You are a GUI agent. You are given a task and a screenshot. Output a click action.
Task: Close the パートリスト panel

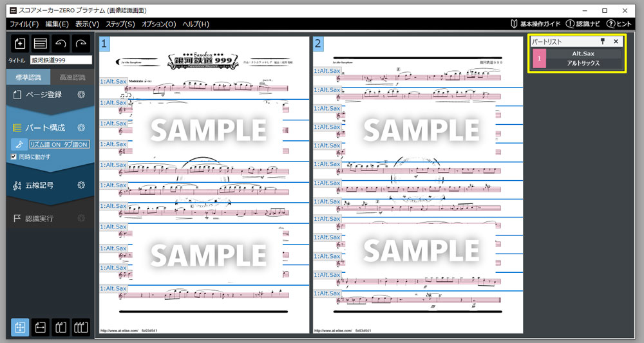click(616, 41)
